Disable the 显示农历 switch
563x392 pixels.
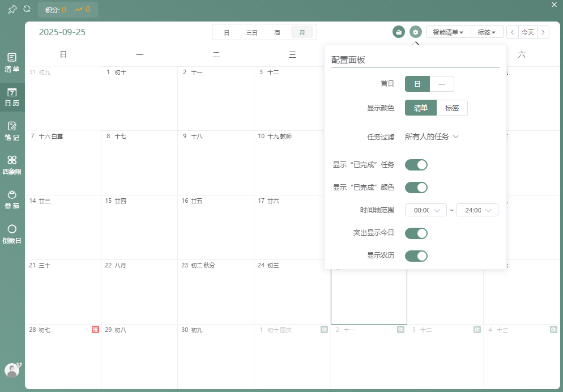point(416,255)
